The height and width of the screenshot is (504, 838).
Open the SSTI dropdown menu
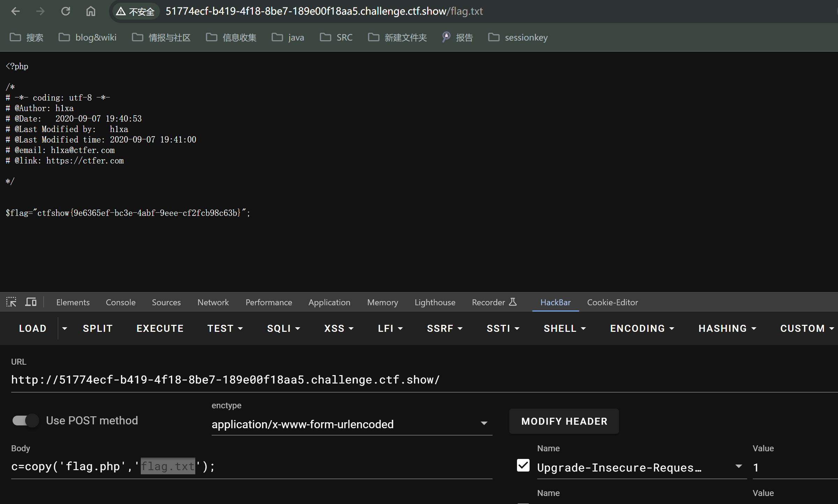pyautogui.click(x=503, y=328)
